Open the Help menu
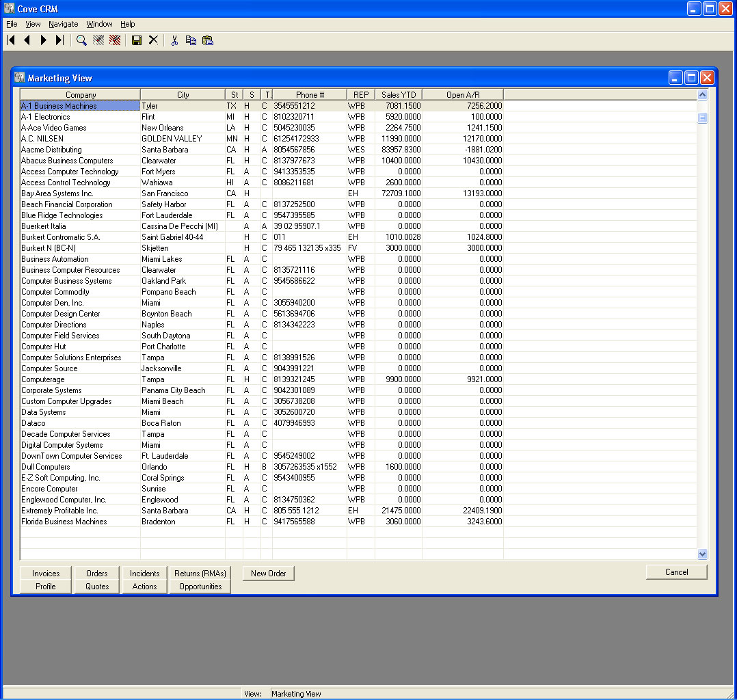Image resolution: width=737 pixels, height=700 pixels. [x=127, y=24]
